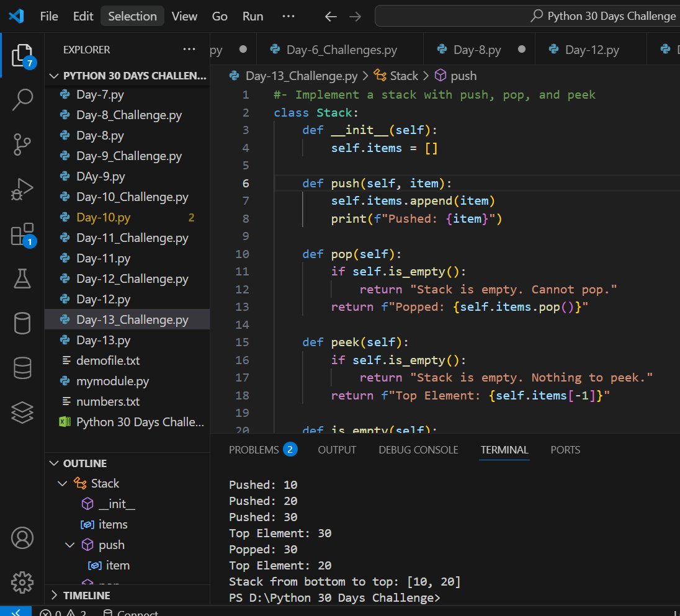The image size is (680, 616).
Task: Click Day-13_Challenge.py in the breadcrumb
Action: tap(302, 76)
